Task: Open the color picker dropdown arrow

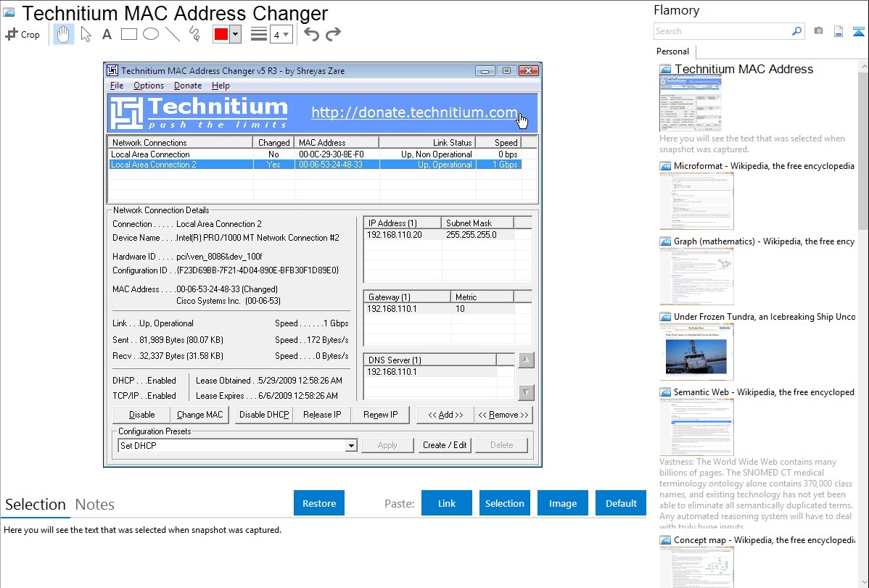Action: (235, 34)
